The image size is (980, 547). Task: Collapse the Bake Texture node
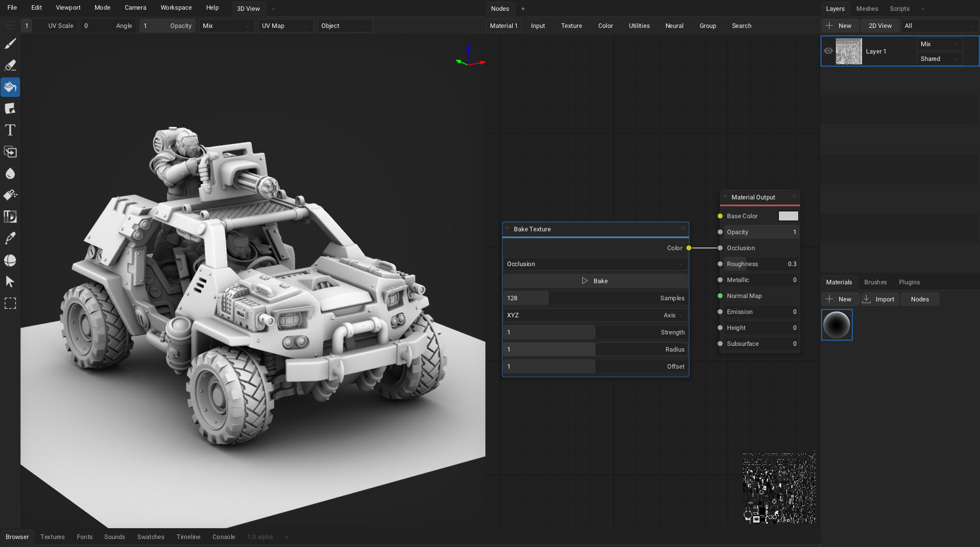click(507, 228)
